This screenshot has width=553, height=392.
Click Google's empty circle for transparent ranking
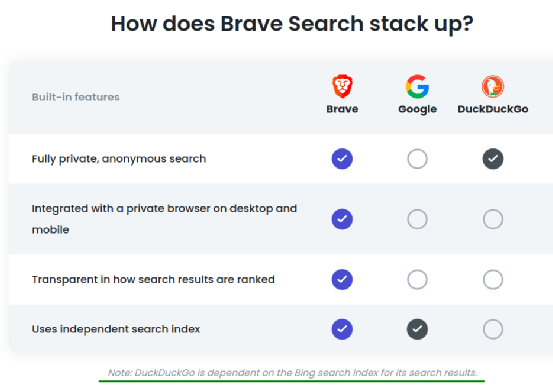417,279
